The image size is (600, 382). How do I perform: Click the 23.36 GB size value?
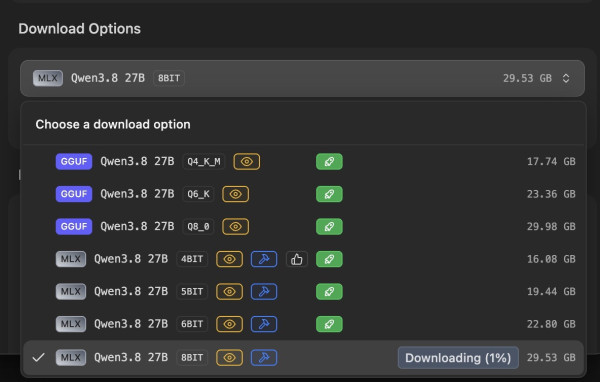point(551,194)
